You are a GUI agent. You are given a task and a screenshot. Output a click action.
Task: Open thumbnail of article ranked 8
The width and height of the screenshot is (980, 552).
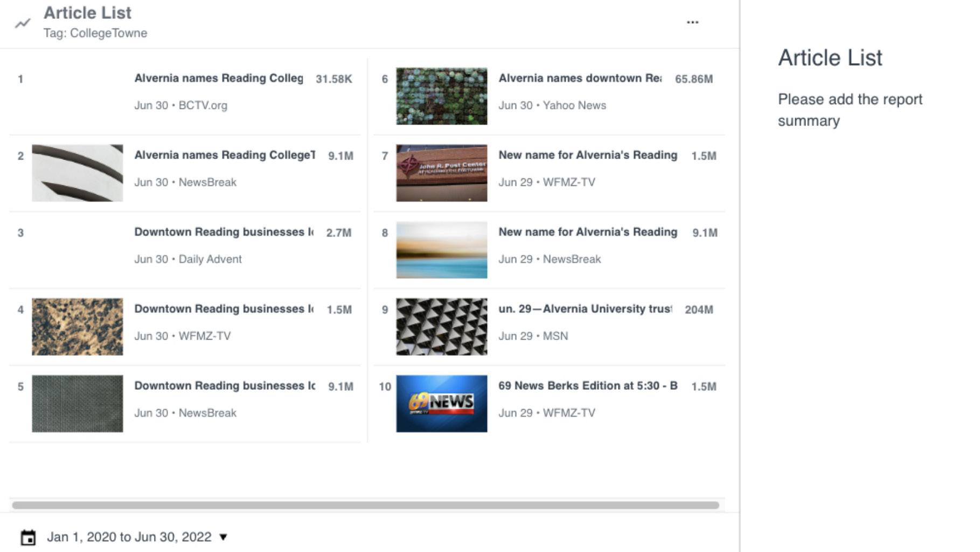pos(442,250)
